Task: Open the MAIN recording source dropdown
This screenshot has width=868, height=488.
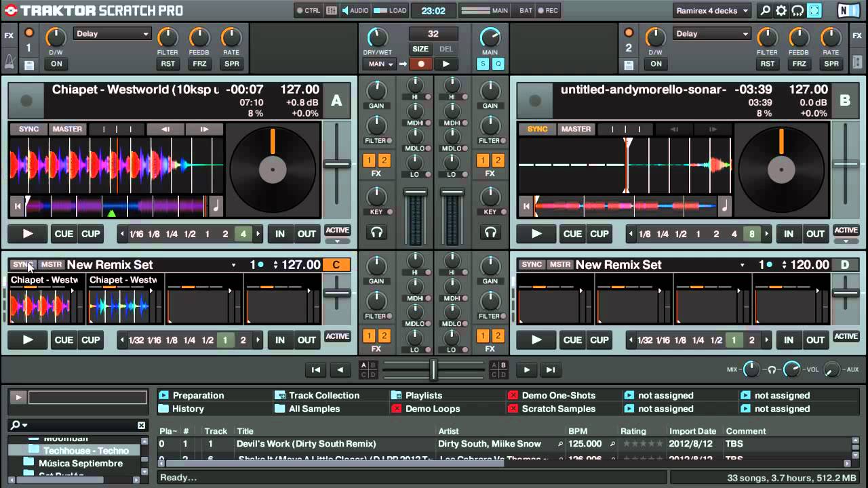Action: click(380, 64)
